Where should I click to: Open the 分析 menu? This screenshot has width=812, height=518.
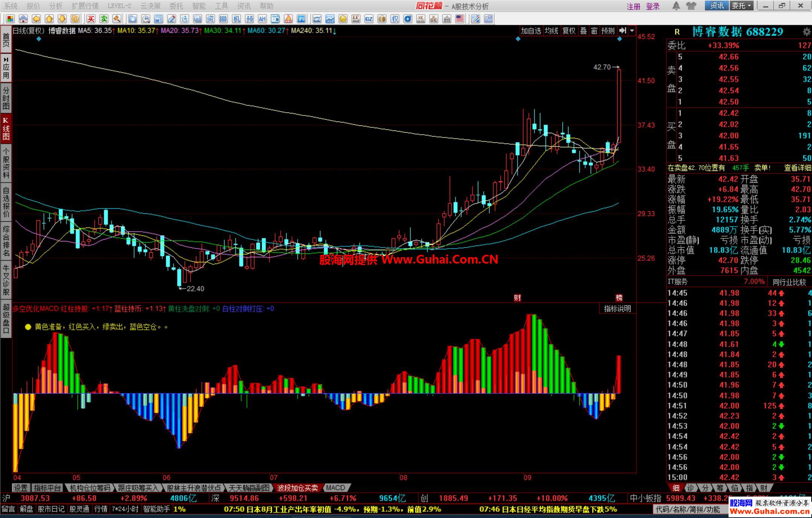point(56,6)
